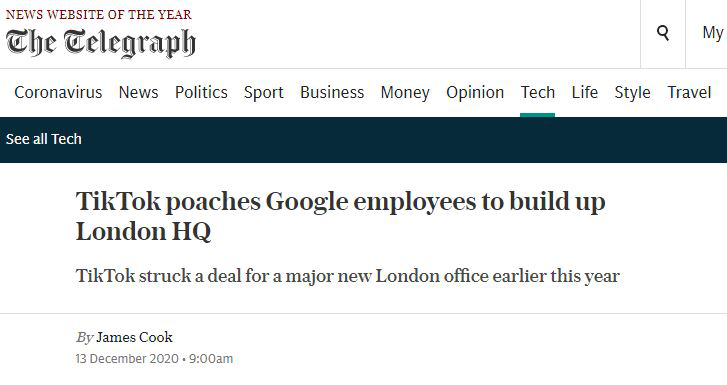727x385 pixels.
Task: Select the Sport navigation item
Action: pos(263,92)
